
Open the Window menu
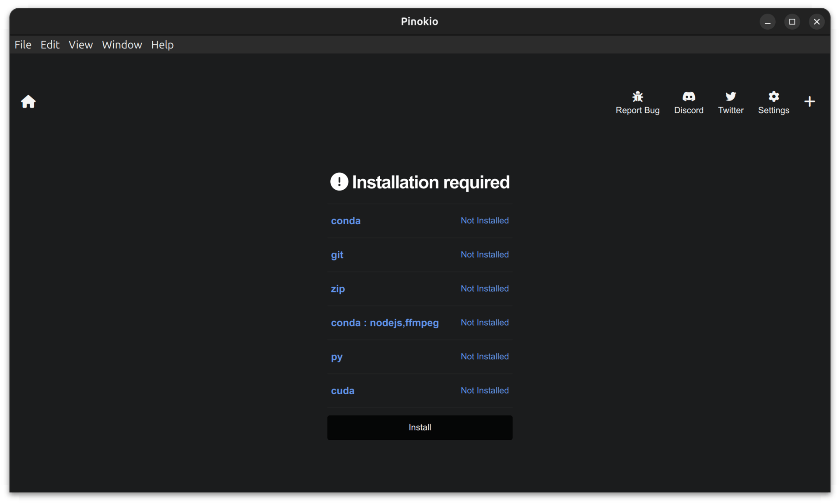(x=122, y=44)
